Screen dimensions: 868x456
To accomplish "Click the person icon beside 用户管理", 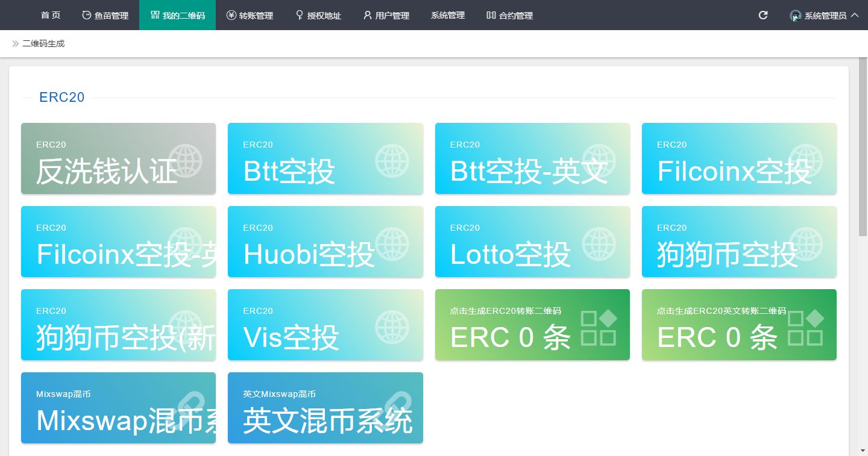I will pyautogui.click(x=366, y=15).
